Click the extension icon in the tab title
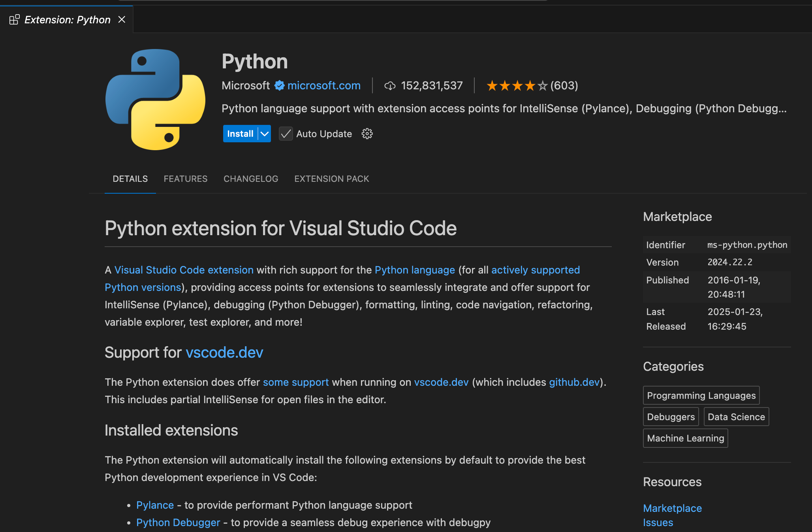This screenshot has height=532, width=812. point(15,19)
